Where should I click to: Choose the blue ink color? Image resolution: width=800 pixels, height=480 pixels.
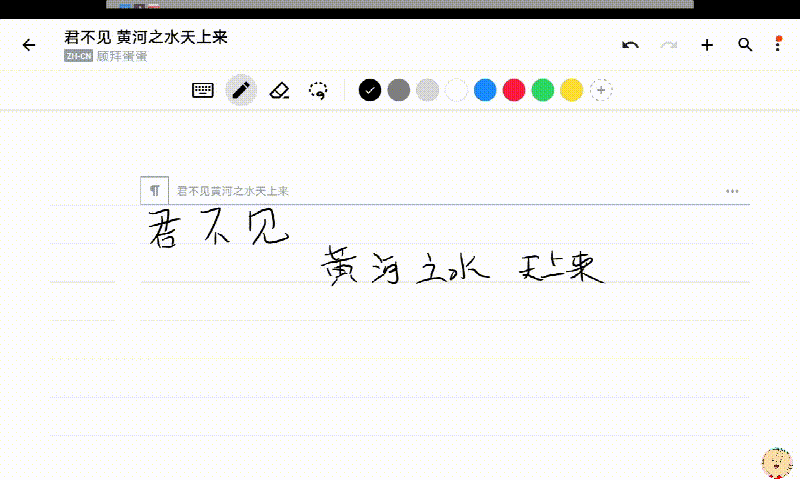[485, 90]
